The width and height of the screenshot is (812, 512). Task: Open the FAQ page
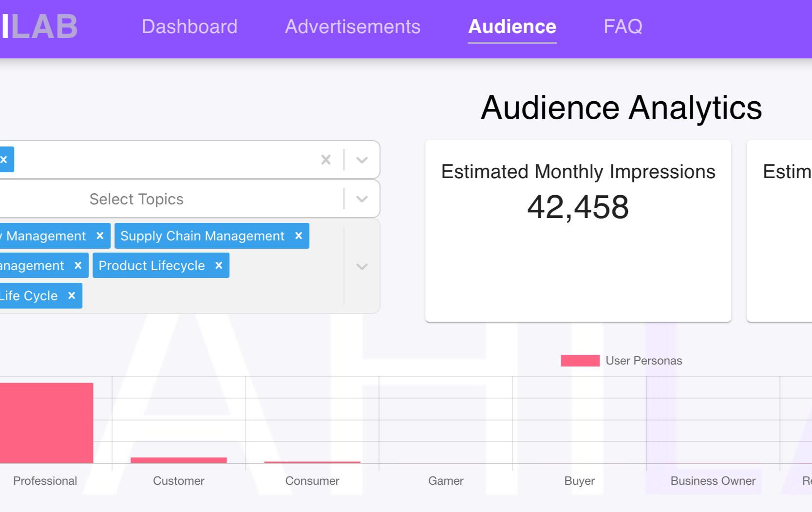click(623, 27)
